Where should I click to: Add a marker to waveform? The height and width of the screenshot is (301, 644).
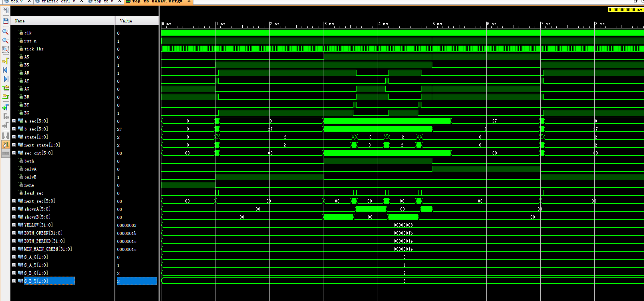coord(6,107)
